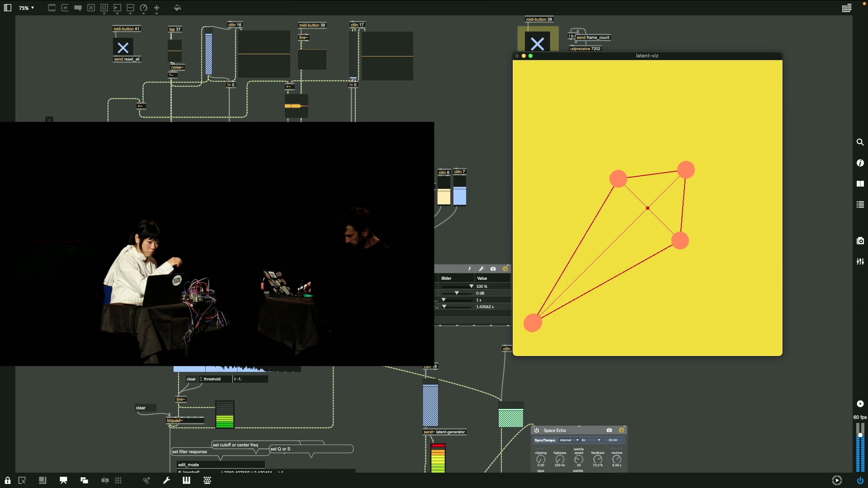Toggle the midi-button 38 X toggle
Viewport: 868px width, 488px height.
pos(537,44)
